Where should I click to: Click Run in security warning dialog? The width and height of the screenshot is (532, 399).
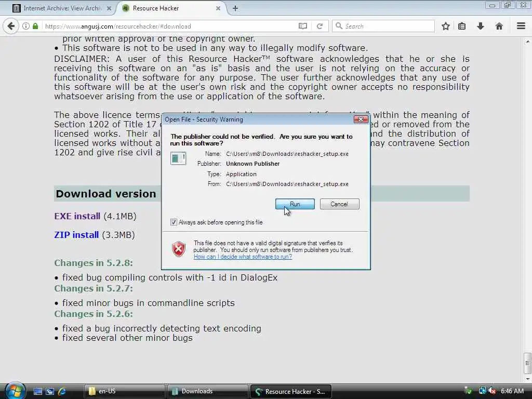coord(295,204)
